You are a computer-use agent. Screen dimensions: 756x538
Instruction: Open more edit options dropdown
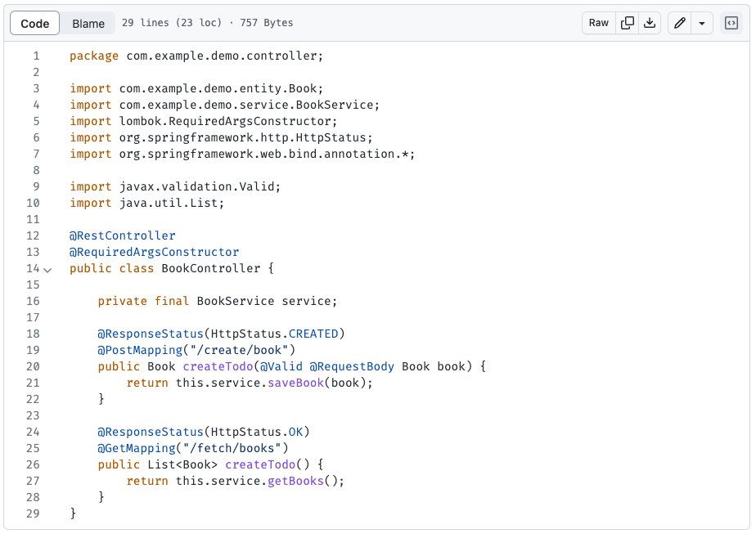coord(702,23)
